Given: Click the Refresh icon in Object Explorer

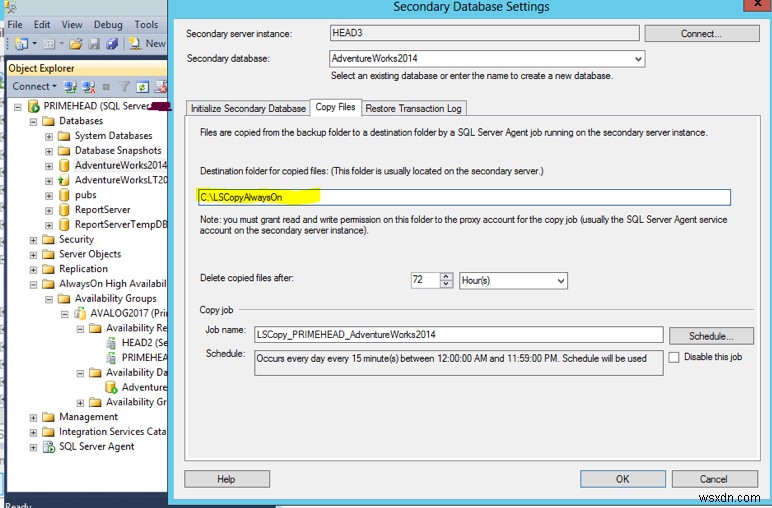Looking at the screenshot, I should [142, 87].
